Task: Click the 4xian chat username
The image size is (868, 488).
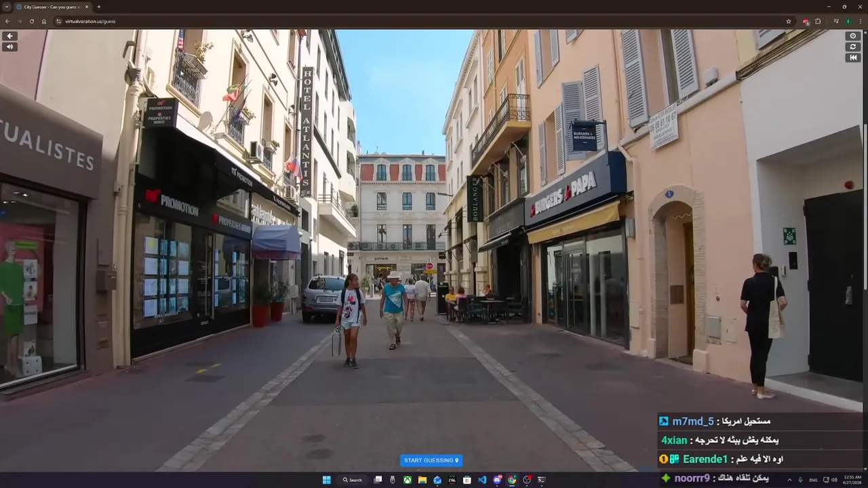Action: [x=675, y=441]
